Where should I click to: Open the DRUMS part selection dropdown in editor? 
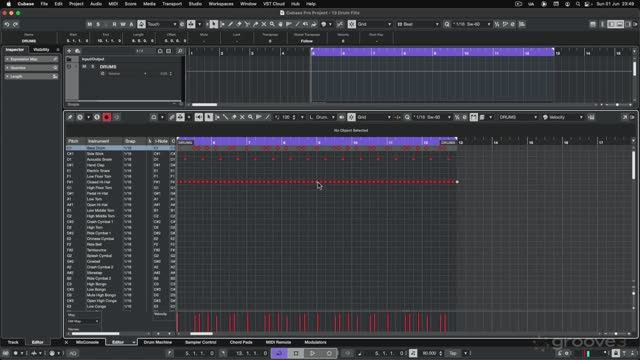click(518, 118)
